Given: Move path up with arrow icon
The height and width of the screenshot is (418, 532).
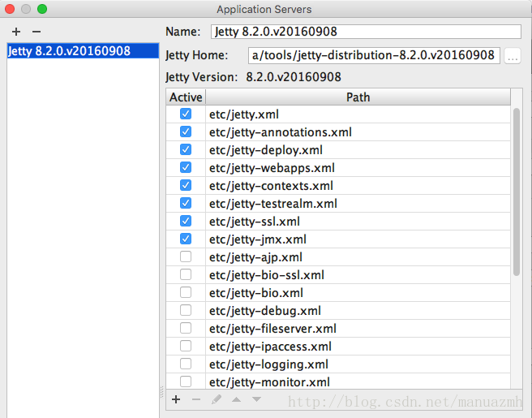Looking at the screenshot, I should pos(236,399).
